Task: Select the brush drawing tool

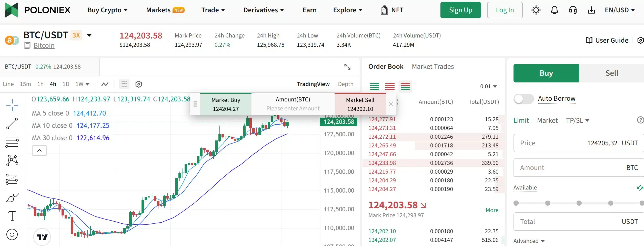Action: coord(12,197)
